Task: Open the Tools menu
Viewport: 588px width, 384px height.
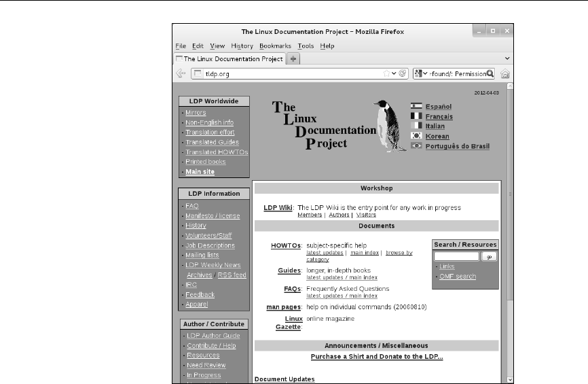Action: [x=306, y=46]
